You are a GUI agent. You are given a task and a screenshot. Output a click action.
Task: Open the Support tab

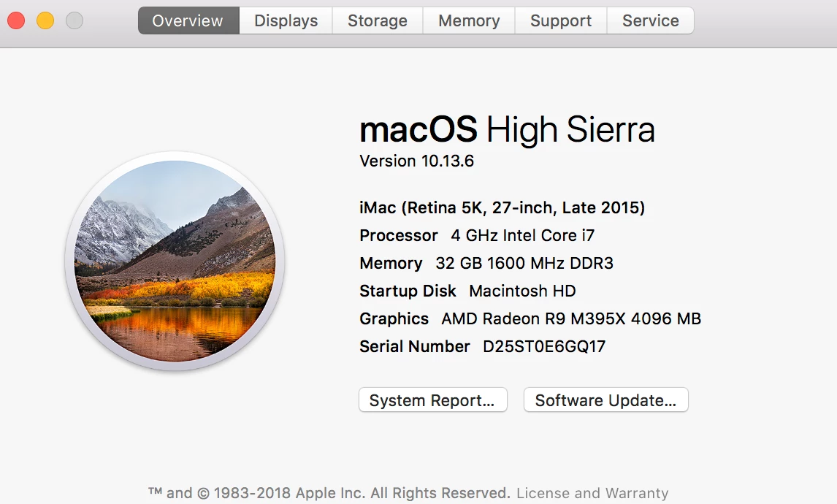click(x=560, y=21)
